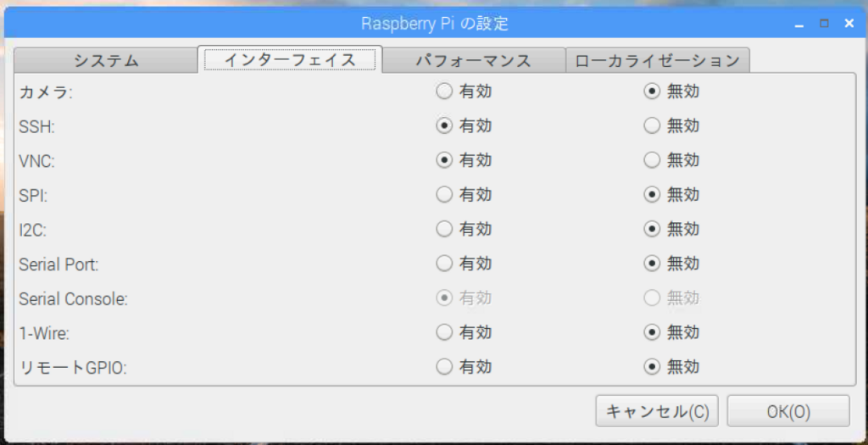Screen dimensions: 868x445
Task: Enable SPI with 有効 radio button
Action: click(x=444, y=194)
